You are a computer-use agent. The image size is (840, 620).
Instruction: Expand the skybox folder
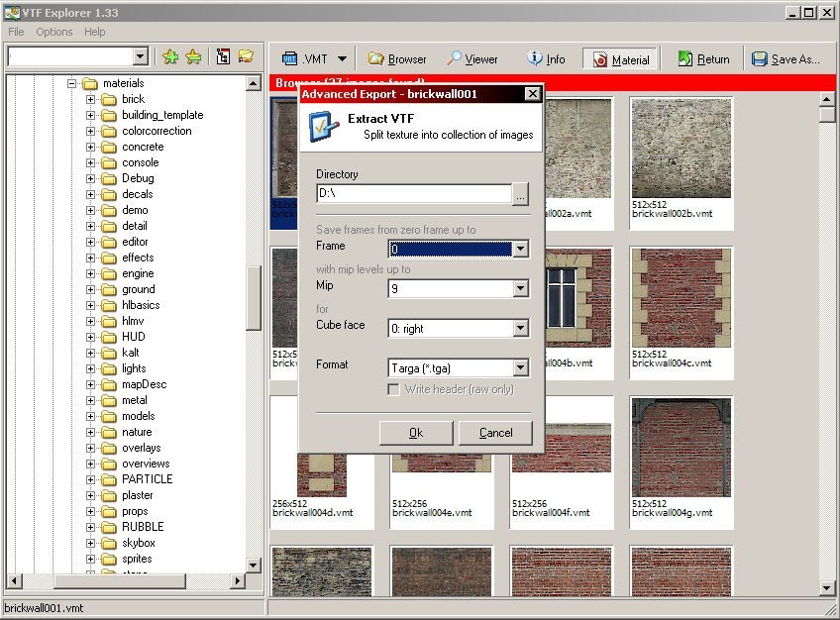point(90,543)
